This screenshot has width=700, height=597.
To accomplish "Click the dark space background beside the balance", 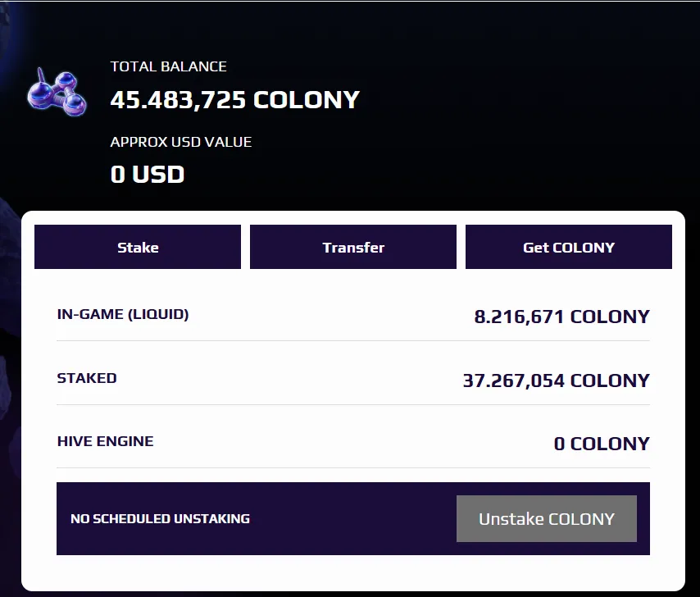I will (527, 112).
